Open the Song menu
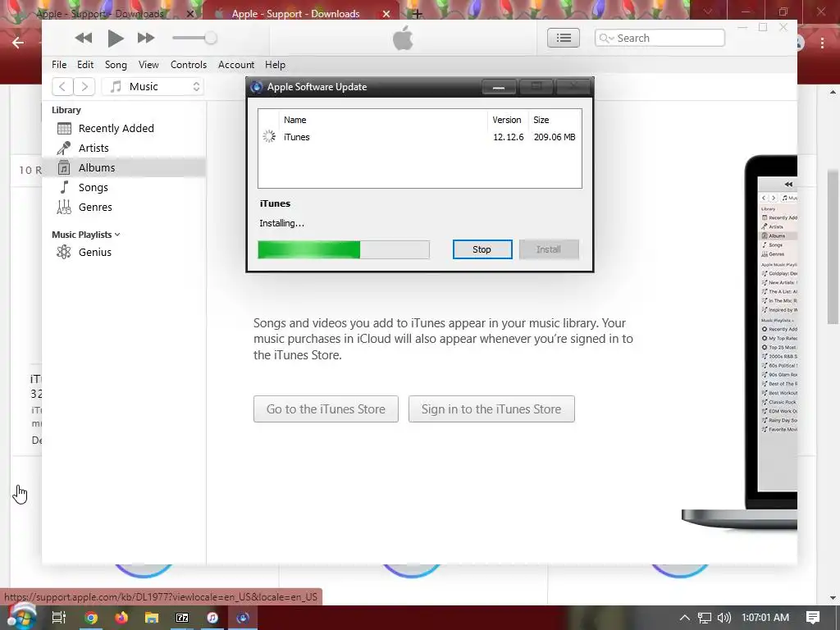The image size is (840, 630). (116, 65)
